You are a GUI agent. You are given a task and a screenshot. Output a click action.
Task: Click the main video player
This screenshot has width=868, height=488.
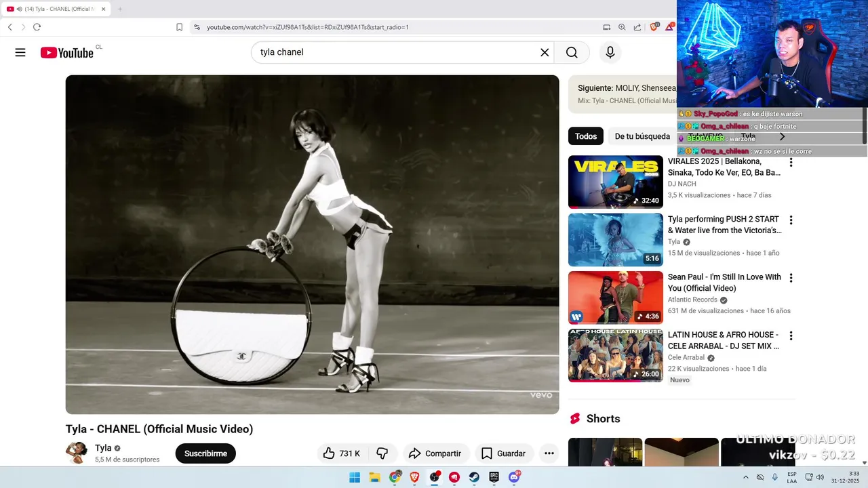[312, 245]
